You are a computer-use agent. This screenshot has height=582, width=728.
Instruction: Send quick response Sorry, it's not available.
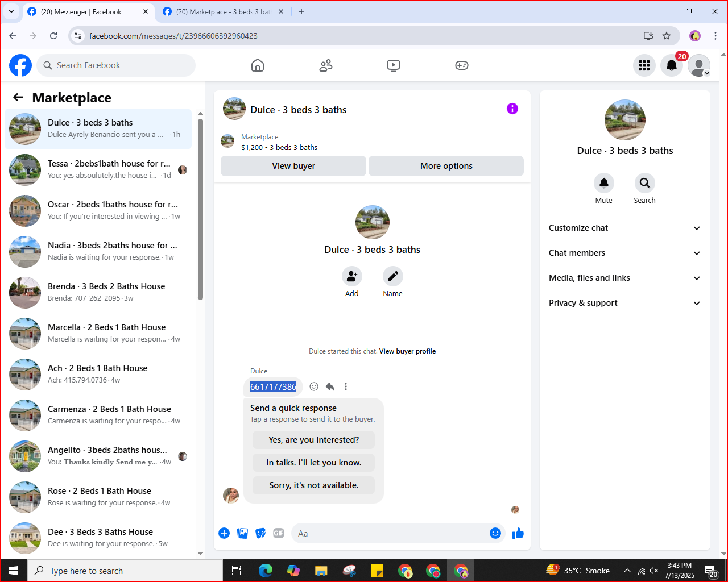pyautogui.click(x=314, y=485)
